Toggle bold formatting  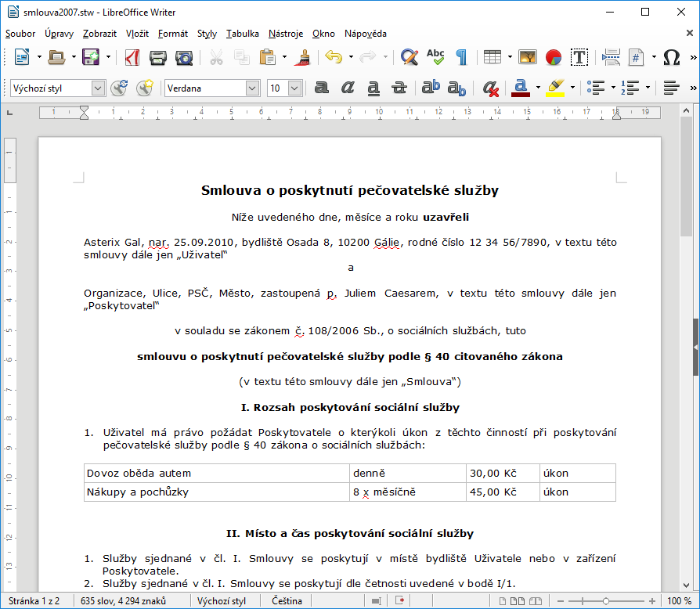click(x=322, y=88)
